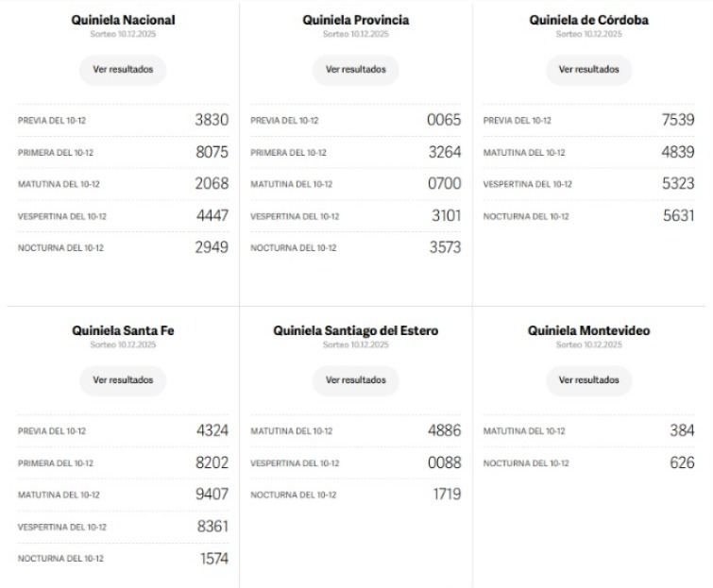The width and height of the screenshot is (713, 588).
Task: Select the Quiniela Santiago del Estero heading
Action: pyautogui.click(x=355, y=330)
